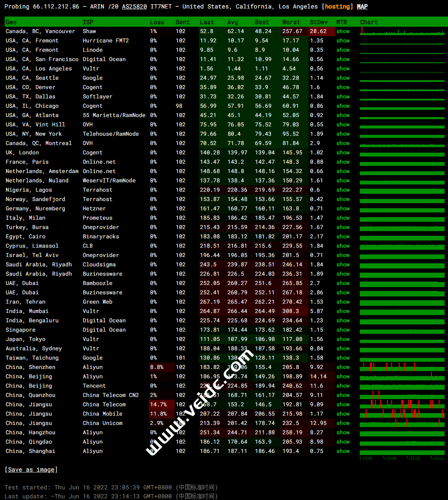Show MTR for China Shenzhen Aliyun
The width and height of the screenshot is (448, 500).
(x=343, y=367)
